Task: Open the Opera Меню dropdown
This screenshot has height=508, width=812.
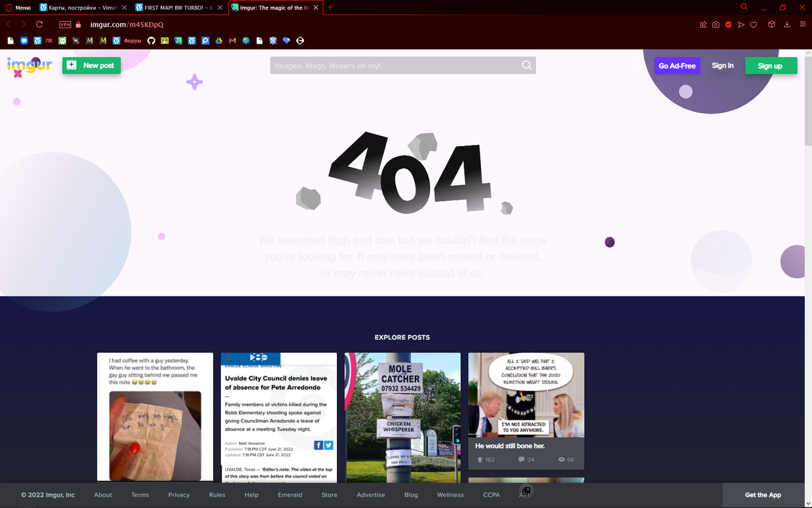Action: click(x=18, y=8)
